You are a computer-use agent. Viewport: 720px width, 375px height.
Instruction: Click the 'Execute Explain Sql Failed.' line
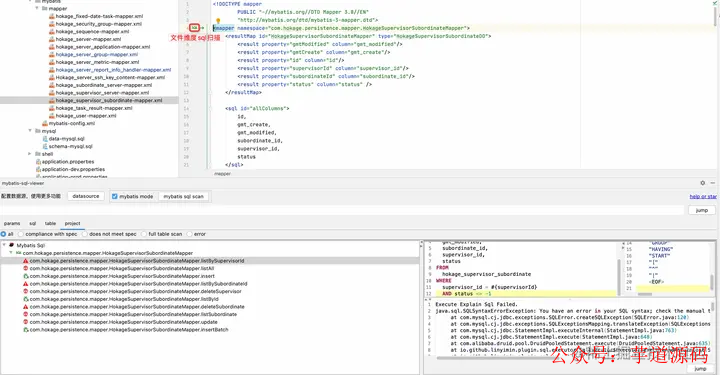pyautogui.click(x=476, y=304)
